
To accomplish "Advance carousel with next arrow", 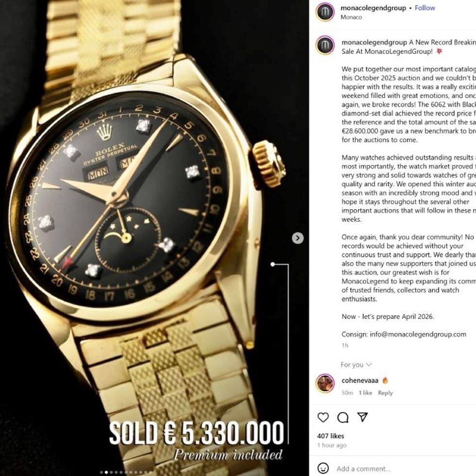I will tap(297, 238).
